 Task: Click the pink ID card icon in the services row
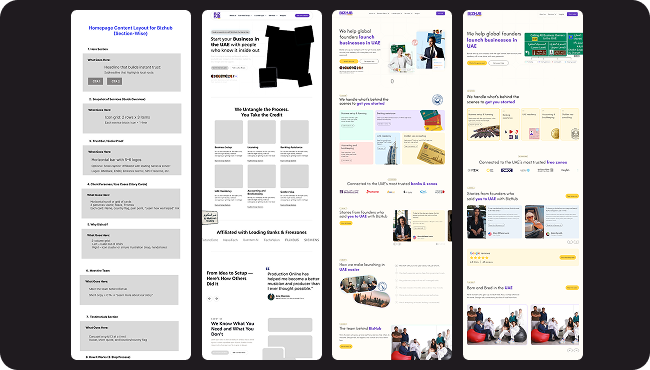534,133
